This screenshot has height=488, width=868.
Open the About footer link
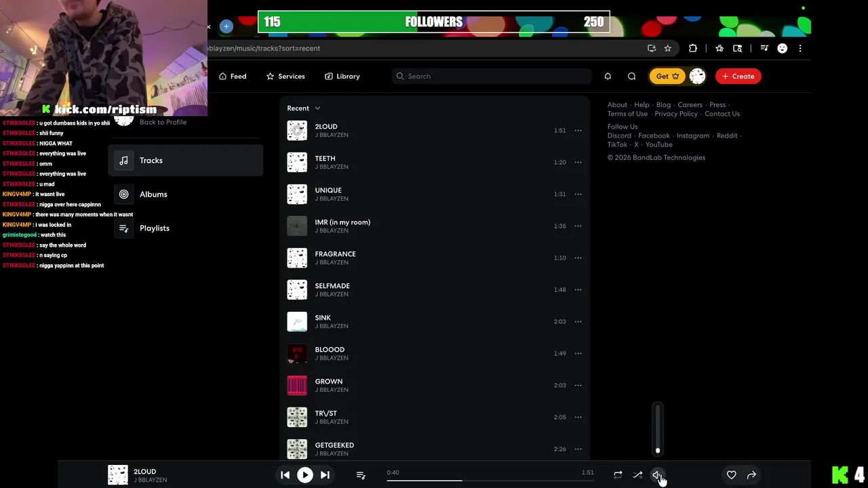(617, 105)
